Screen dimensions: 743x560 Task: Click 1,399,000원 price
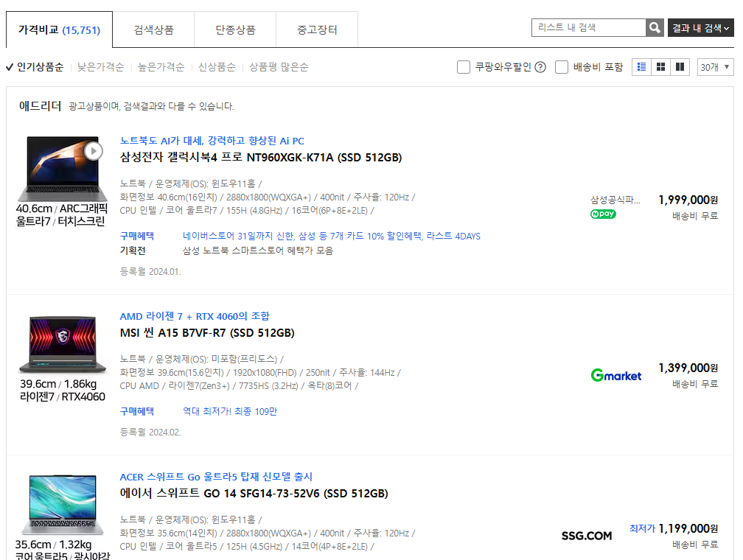pos(688,368)
